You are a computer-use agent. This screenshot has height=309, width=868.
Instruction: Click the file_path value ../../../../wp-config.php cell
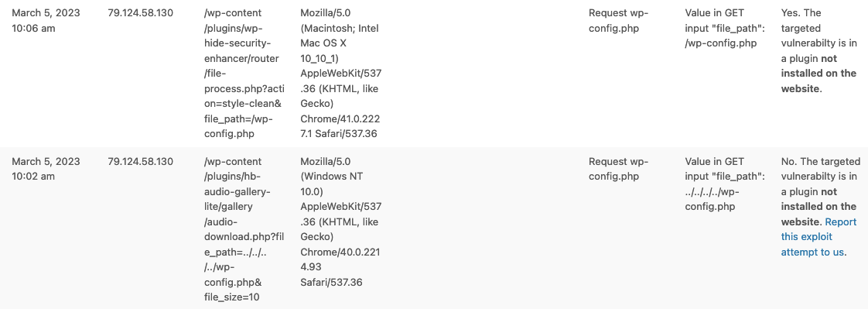click(725, 184)
